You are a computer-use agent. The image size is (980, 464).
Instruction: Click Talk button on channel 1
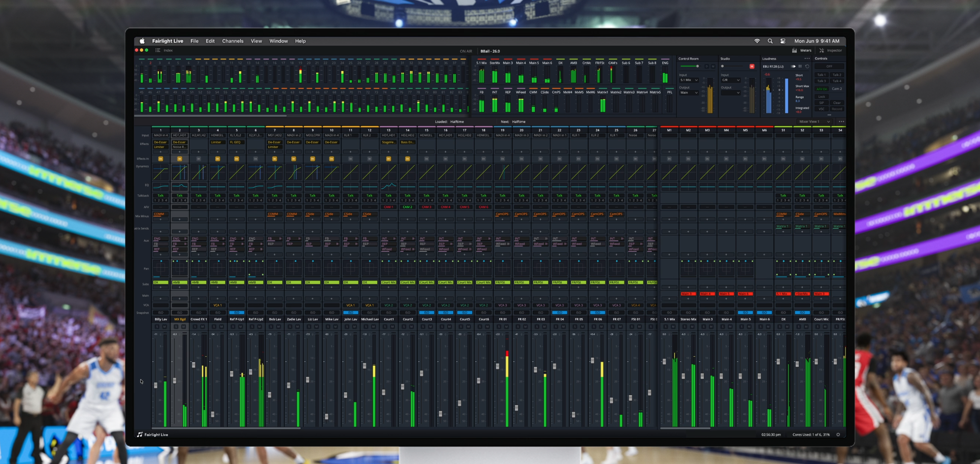tap(161, 195)
